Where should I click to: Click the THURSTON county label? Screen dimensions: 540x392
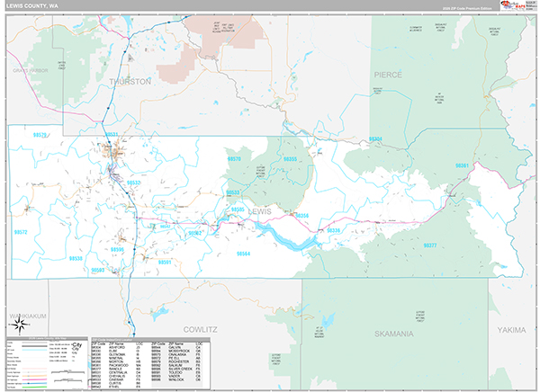(130, 81)
